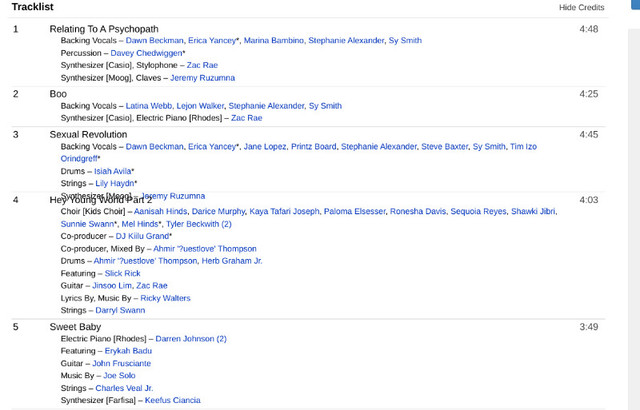Click Printz Board in Sexual Revolution credits
This screenshot has width=640, height=410.
tap(313, 146)
